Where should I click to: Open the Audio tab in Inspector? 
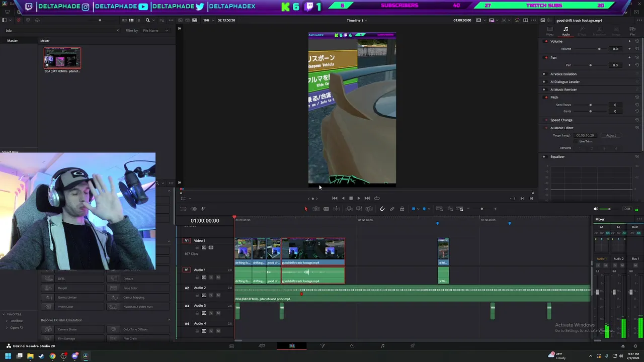(x=566, y=31)
